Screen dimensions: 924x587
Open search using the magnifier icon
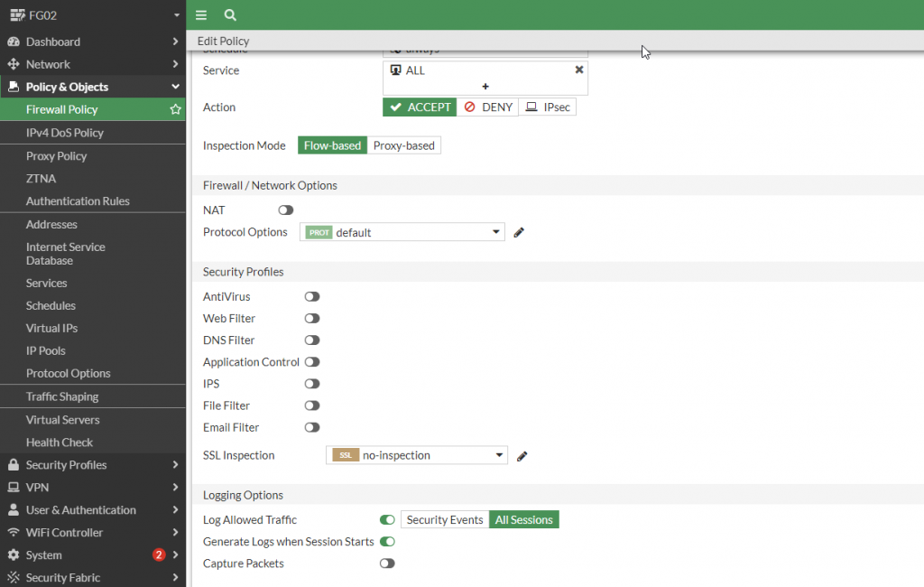tap(230, 15)
